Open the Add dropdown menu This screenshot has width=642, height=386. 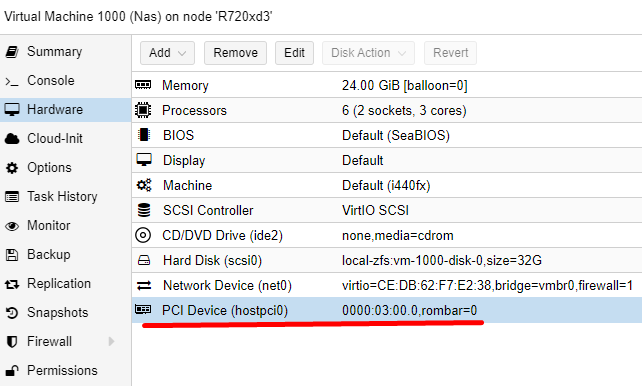coord(167,53)
